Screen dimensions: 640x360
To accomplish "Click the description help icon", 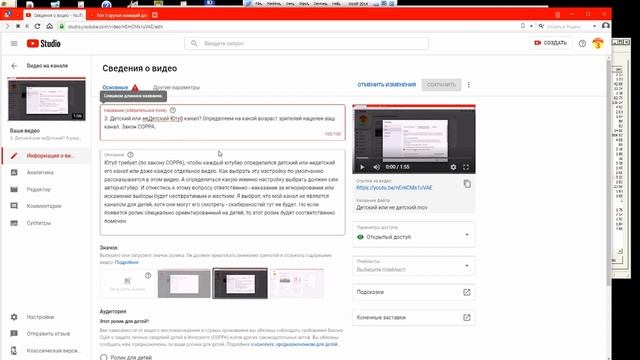I will tap(130, 155).
